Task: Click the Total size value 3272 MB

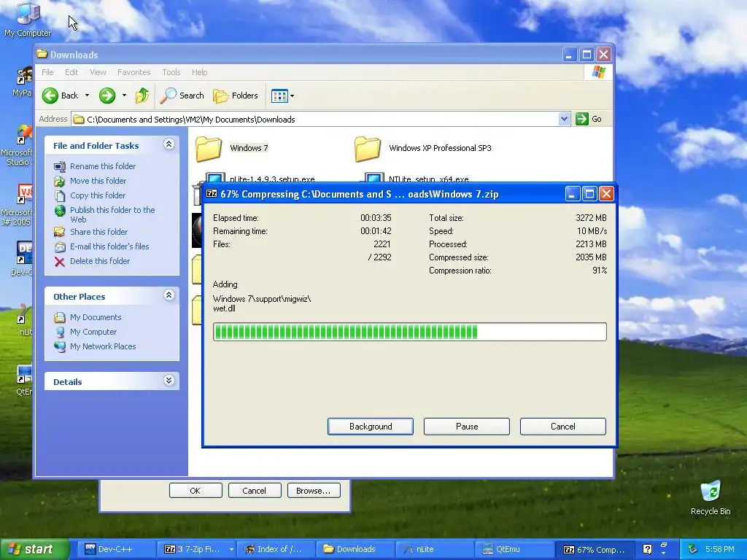Action: (591, 218)
